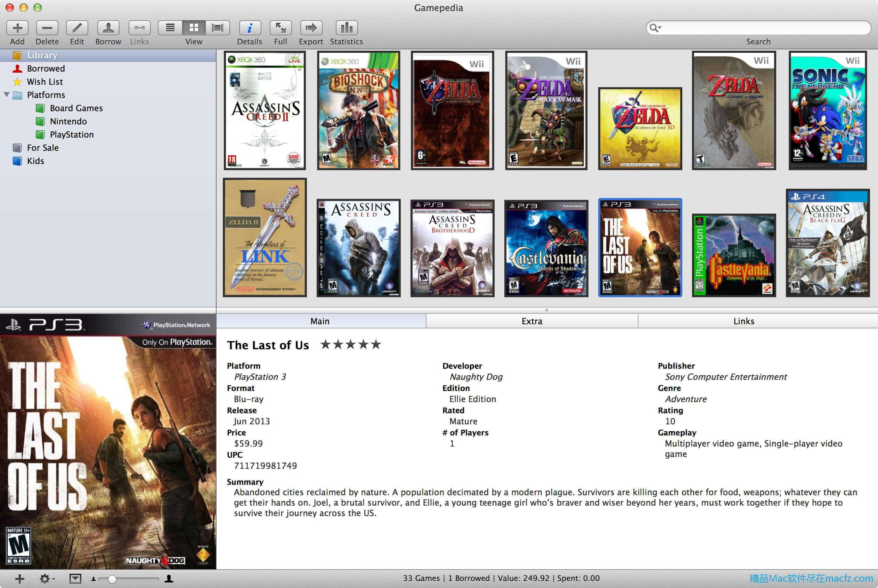Select Zelda A Link to the Past cover

click(452, 111)
